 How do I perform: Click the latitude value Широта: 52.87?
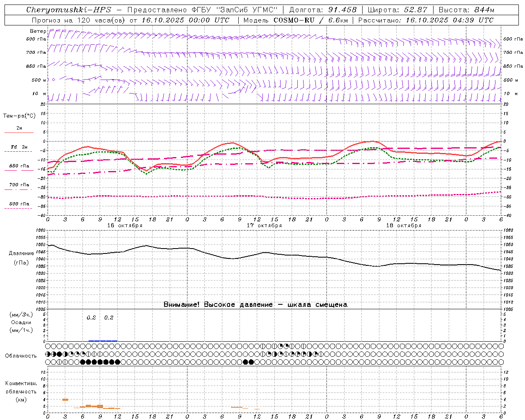pos(397,10)
